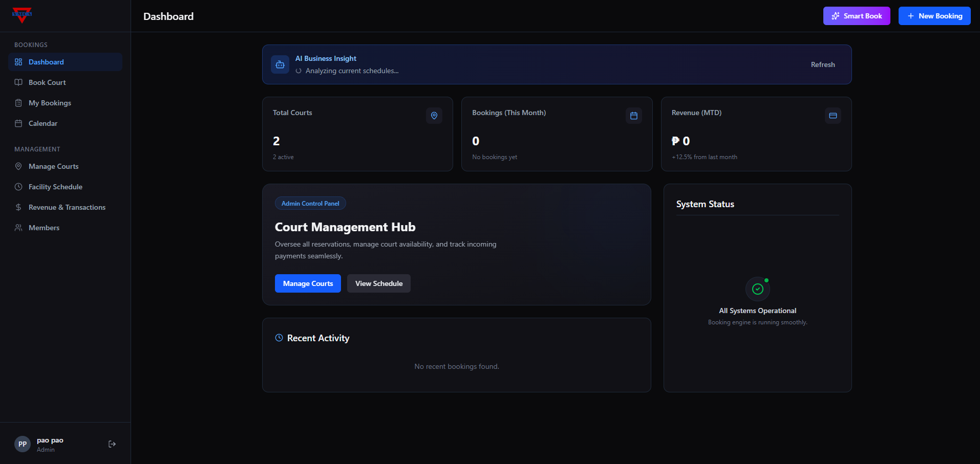The image size is (980, 464).
Task: Click the Revenue (MTD) card
Action: click(756, 134)
